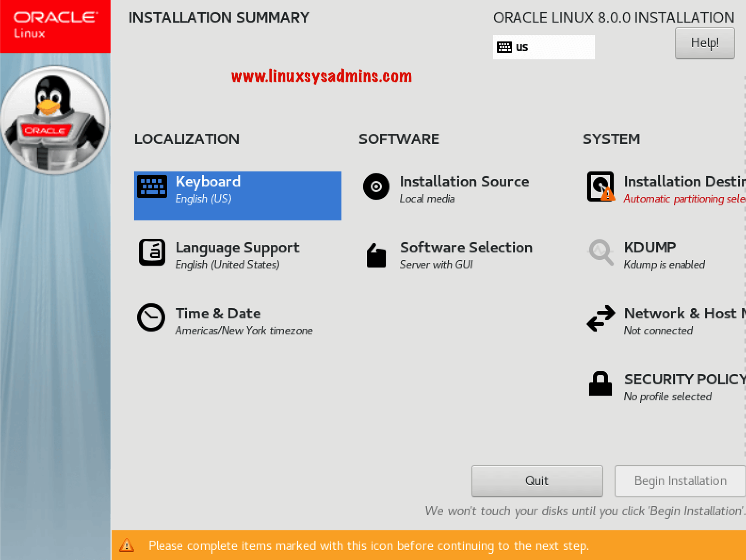Click the 'English (United States)' language text
This screenshot has width=746, height=560.
tap(227, 265)
